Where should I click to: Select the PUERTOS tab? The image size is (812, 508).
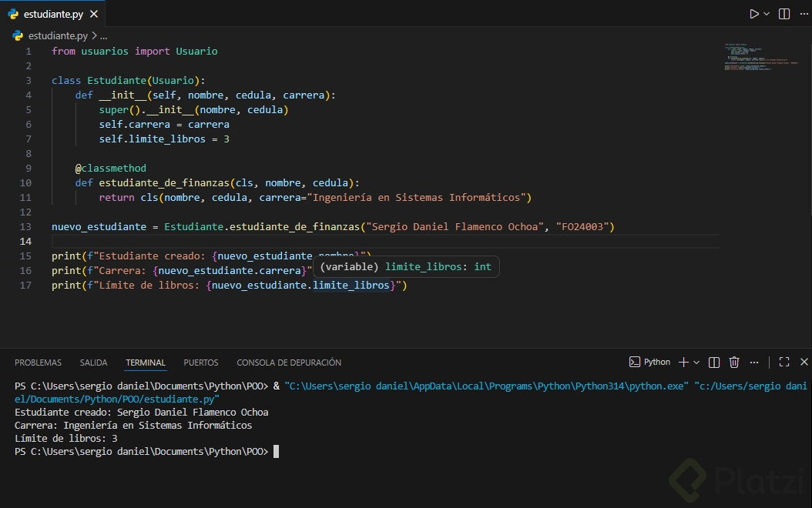tap(200, 363)
